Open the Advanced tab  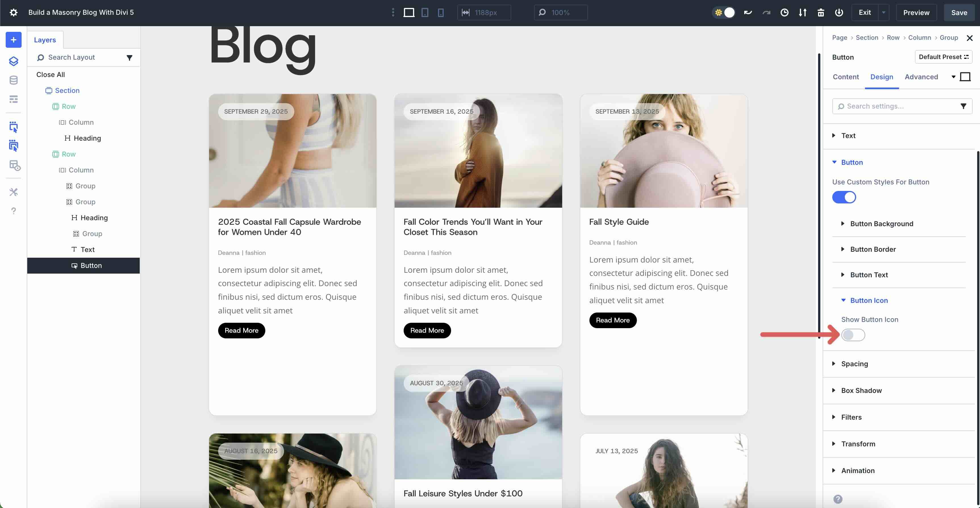tap(921, 77)
